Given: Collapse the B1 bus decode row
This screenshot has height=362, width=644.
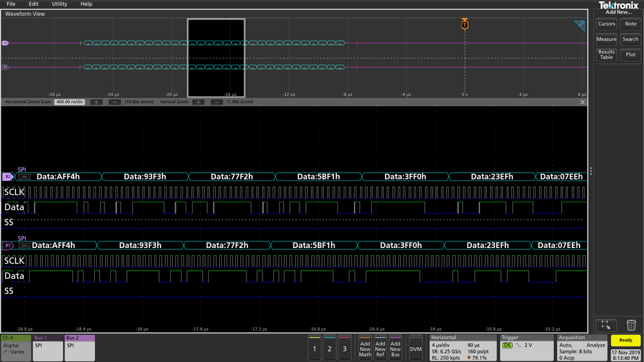Looking at the screenshot, I should 24,245.
